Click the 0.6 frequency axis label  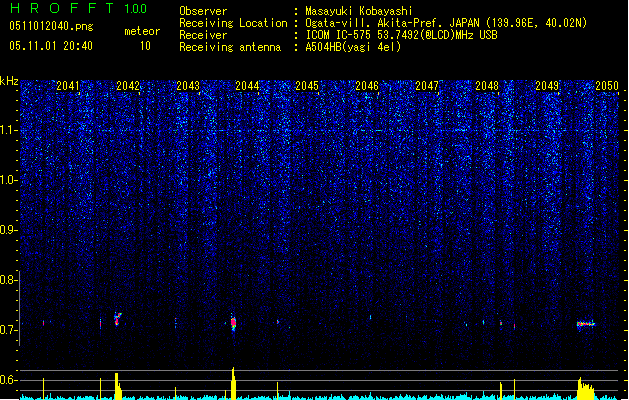tap(8, 380)
